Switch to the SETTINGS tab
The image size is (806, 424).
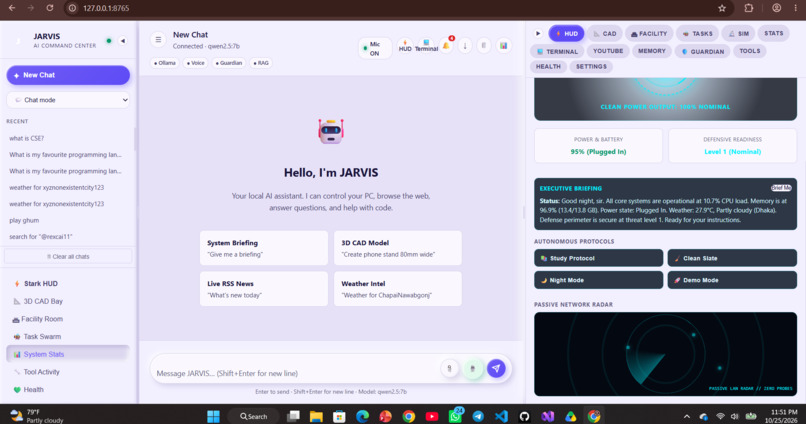click(591, 66)
